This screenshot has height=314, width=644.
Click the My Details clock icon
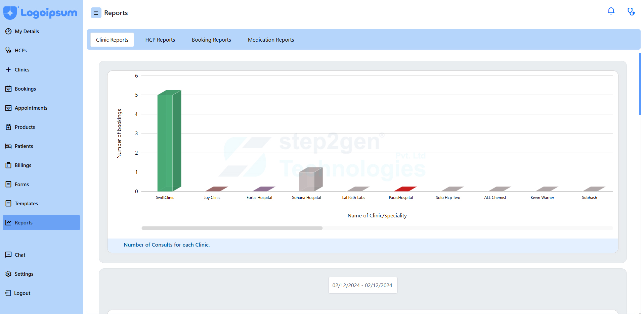[x=8, y=31]
